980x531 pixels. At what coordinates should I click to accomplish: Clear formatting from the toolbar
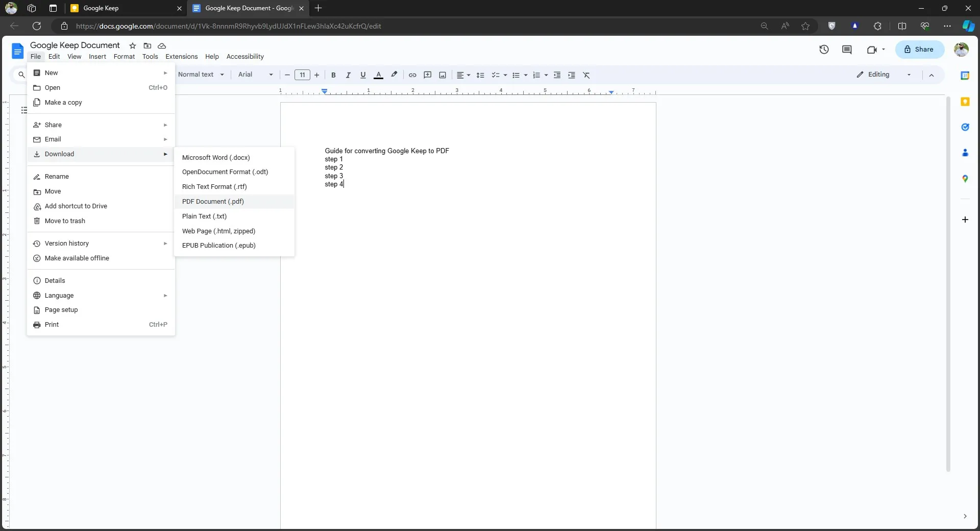tap(586, 75)
